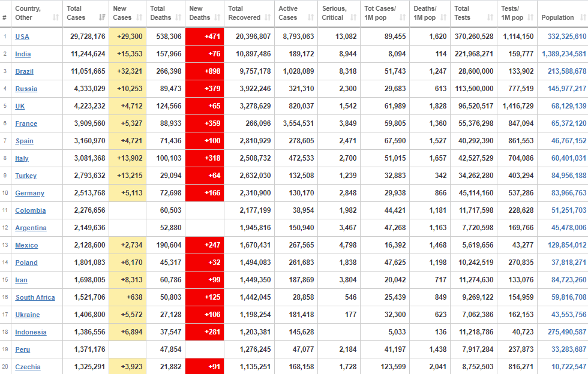Screen dimensions: 588x374
Task: Sort by Serious, Critical arrows icon
Action: pos(353,17)
